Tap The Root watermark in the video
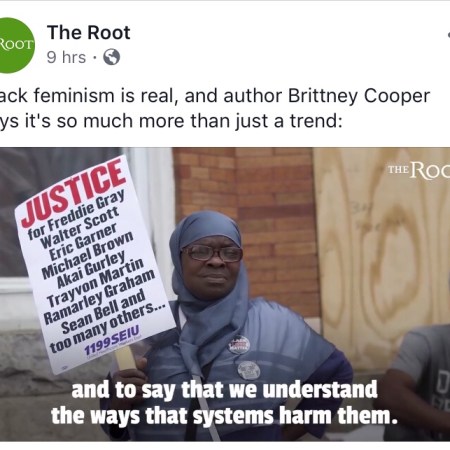The width and height of the screenshot is (450, 450). point(419,170)
